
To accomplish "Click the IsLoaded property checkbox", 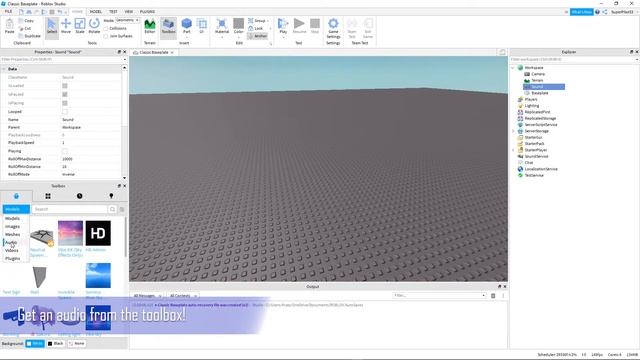I will point(64,86).
